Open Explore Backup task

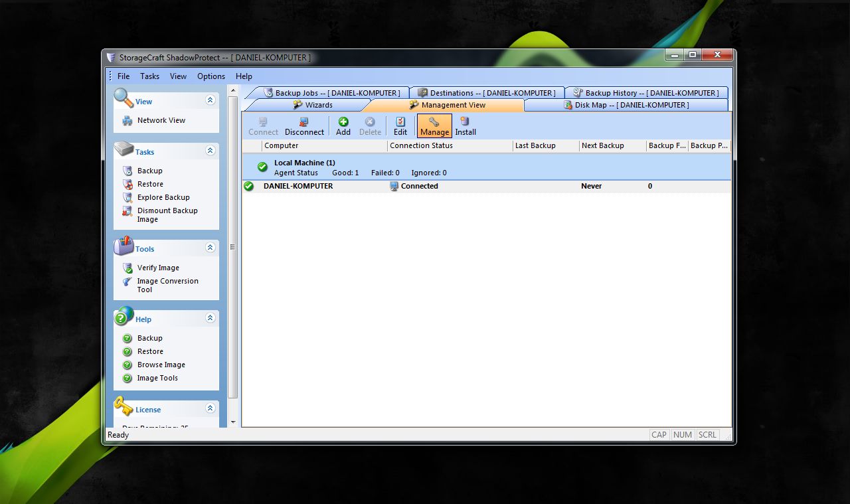pos(163,197)
